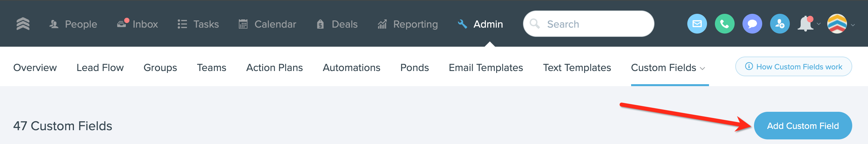Viewport: 868px width, 144px height.
Task: Click the magnifying glass search icon
Action: [535, 24]
